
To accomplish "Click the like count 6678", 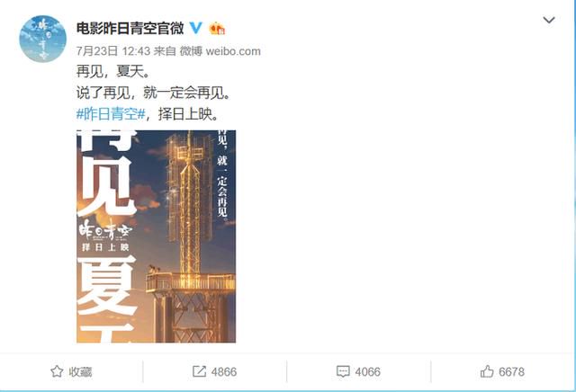I will (x=511, y=372).
